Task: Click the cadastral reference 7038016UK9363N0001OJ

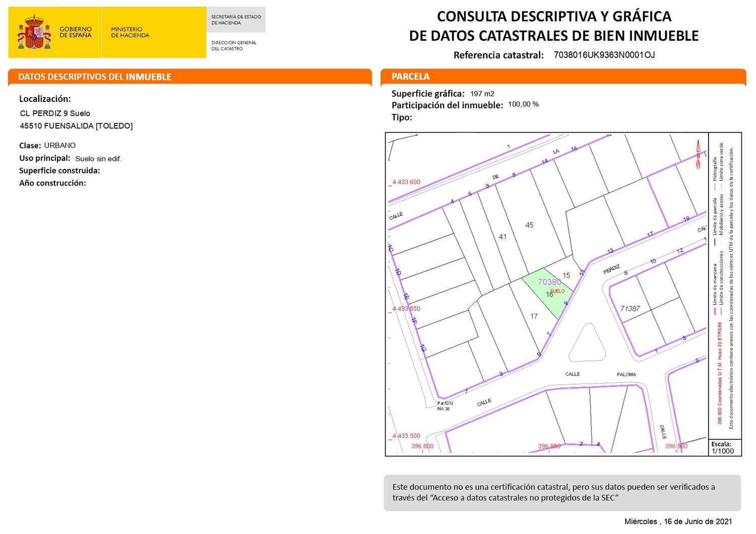Action: point(604,55)
